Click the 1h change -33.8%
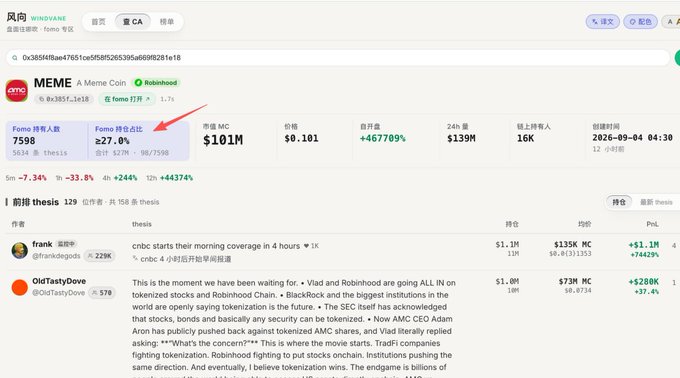The width and height of the screenshot is (680, 378). point(79,178)
